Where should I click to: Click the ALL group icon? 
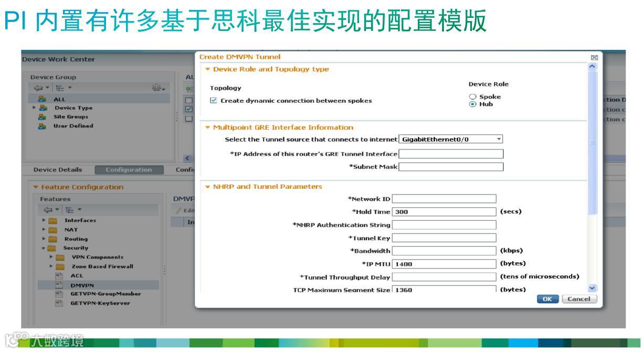click(x=42, y=99)
